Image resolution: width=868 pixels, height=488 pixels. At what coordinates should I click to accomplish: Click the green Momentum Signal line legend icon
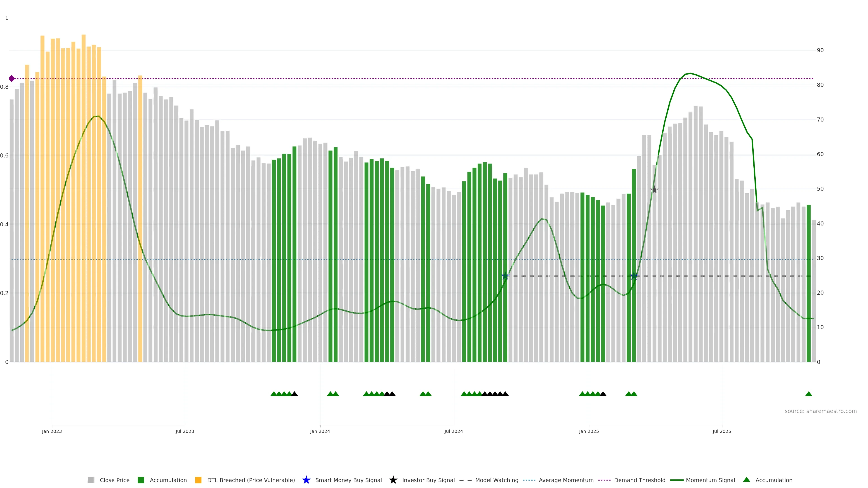click(x=677, y=480)
